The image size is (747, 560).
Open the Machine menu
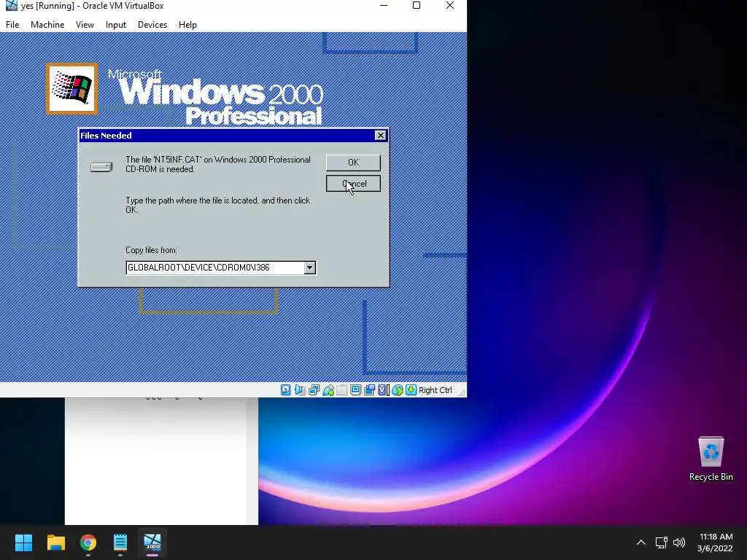[x=47, y=25]
